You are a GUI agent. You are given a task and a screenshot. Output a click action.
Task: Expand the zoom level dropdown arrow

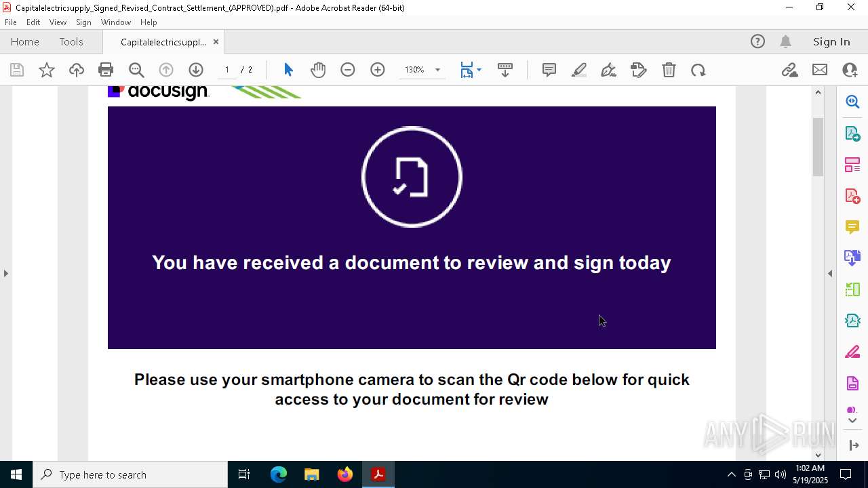tap(437, 70)
